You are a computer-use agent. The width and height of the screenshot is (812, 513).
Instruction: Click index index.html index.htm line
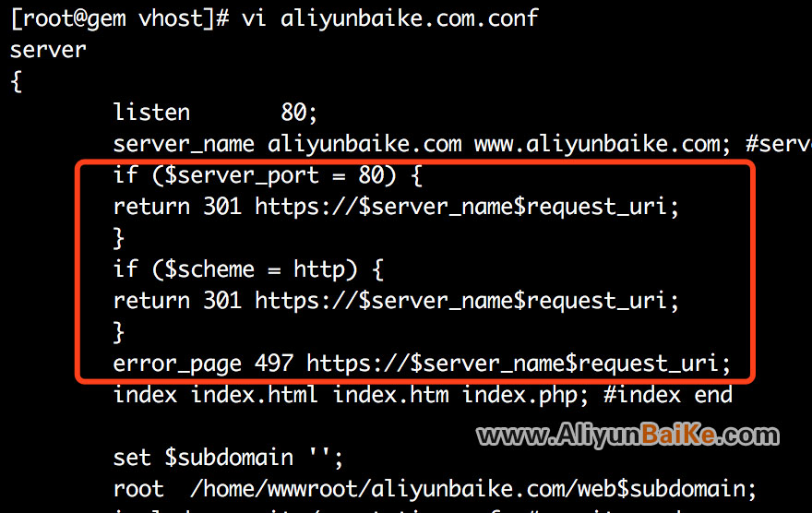[x=352, y=395]
